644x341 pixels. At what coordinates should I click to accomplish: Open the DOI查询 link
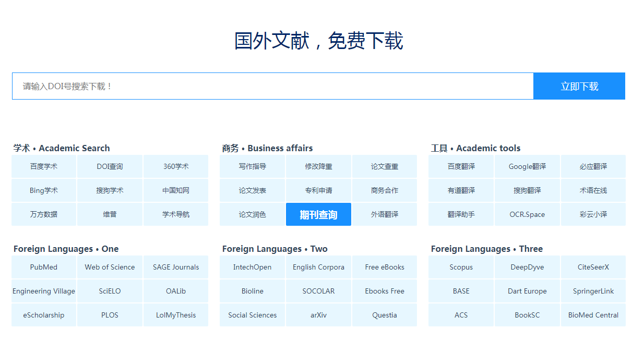(110, 166)
